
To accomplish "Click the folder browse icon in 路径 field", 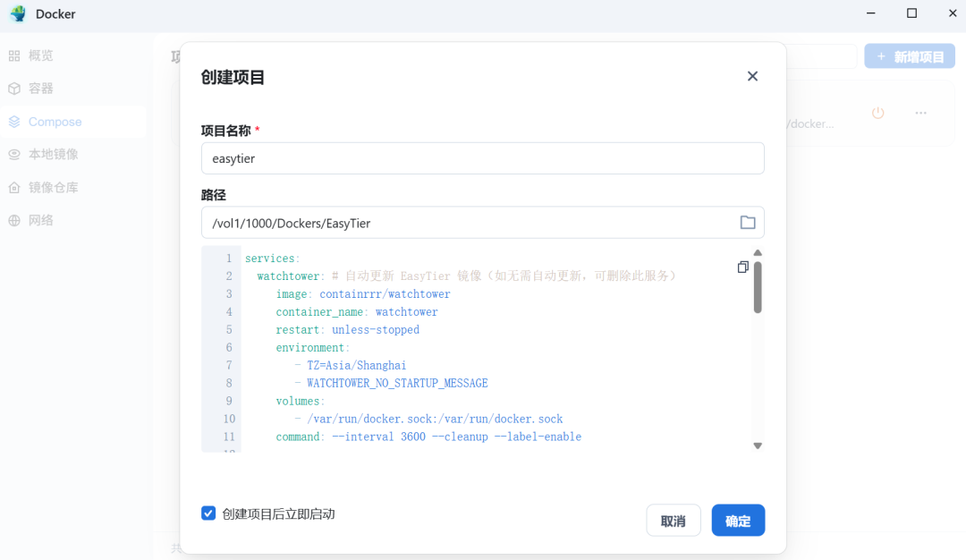I will pos(747,223).
